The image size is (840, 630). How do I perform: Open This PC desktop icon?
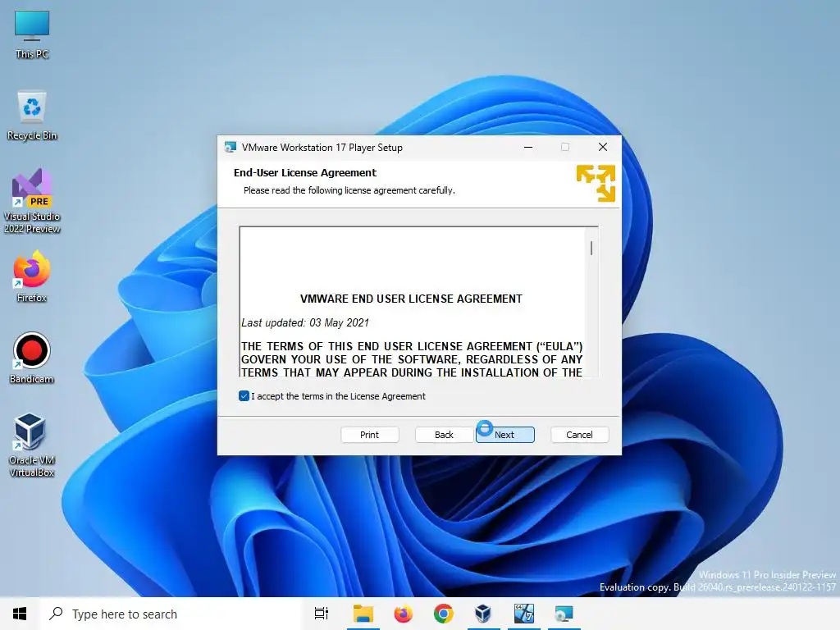[x=32, y=33]
